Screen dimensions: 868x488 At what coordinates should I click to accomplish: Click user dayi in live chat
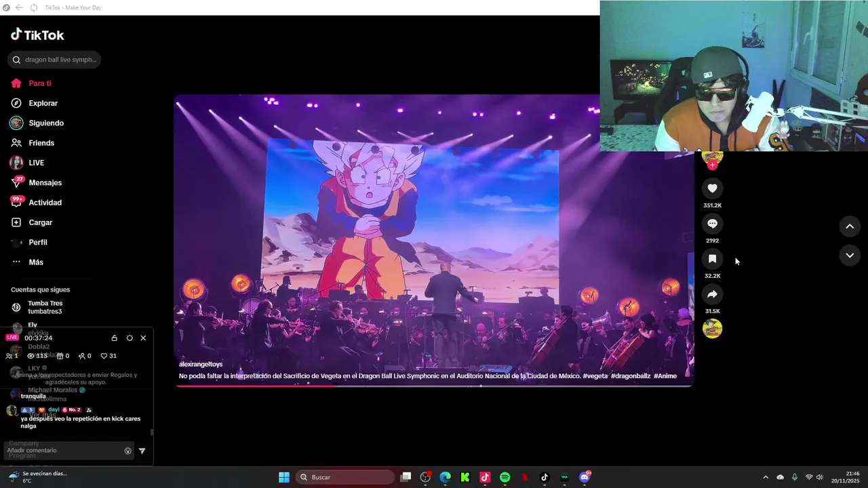point(54,409)
